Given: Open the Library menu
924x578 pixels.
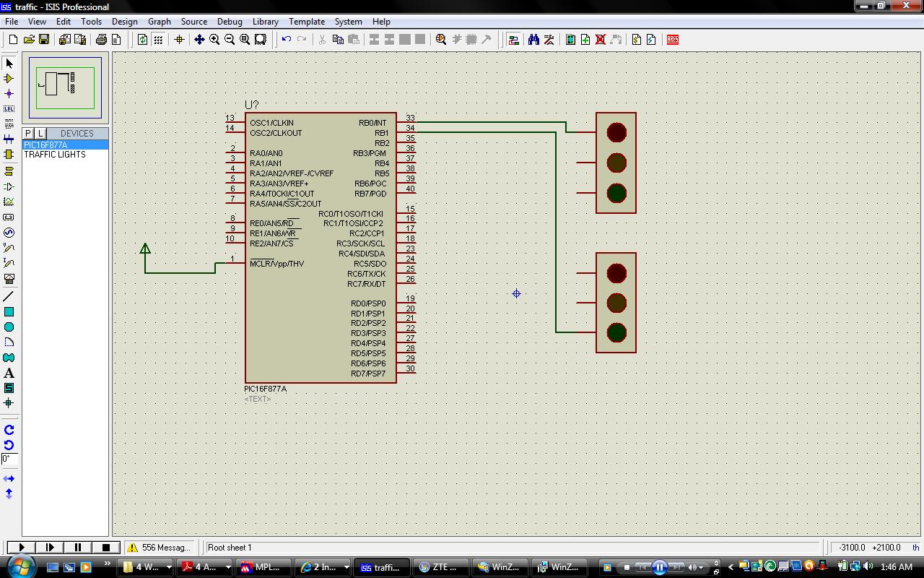Looking at the screenshot, I should point(265,22).
